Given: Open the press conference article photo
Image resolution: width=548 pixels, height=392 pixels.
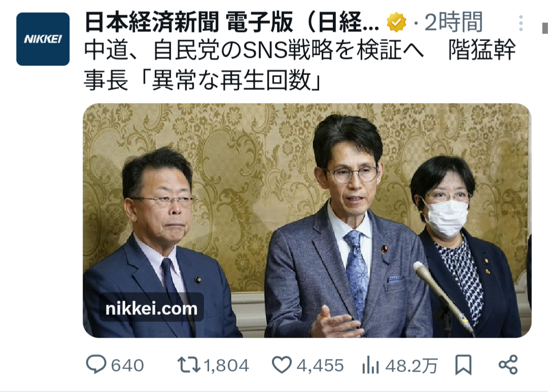Looking at the screenshot, I should (307, 221).
